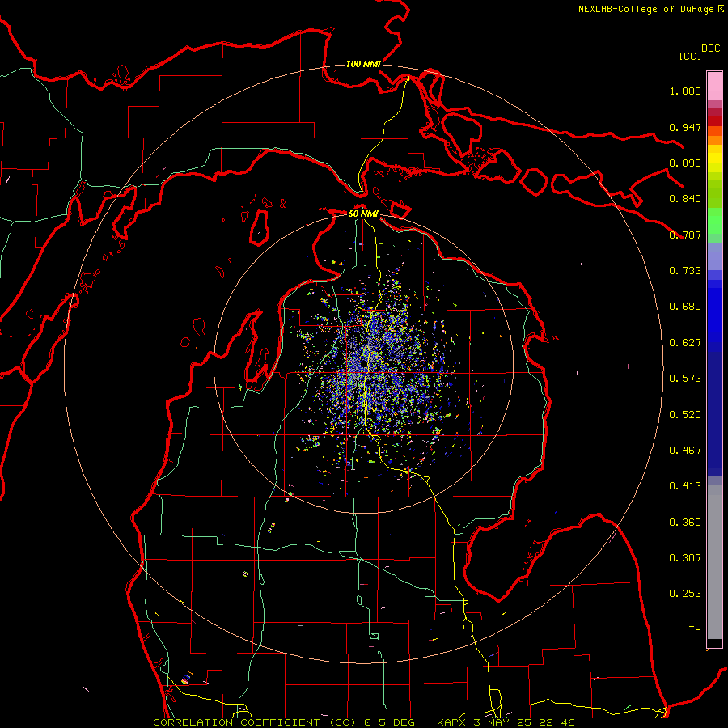Pick the pink segment of color bar
728x728 pixels.
click(714, 86)
